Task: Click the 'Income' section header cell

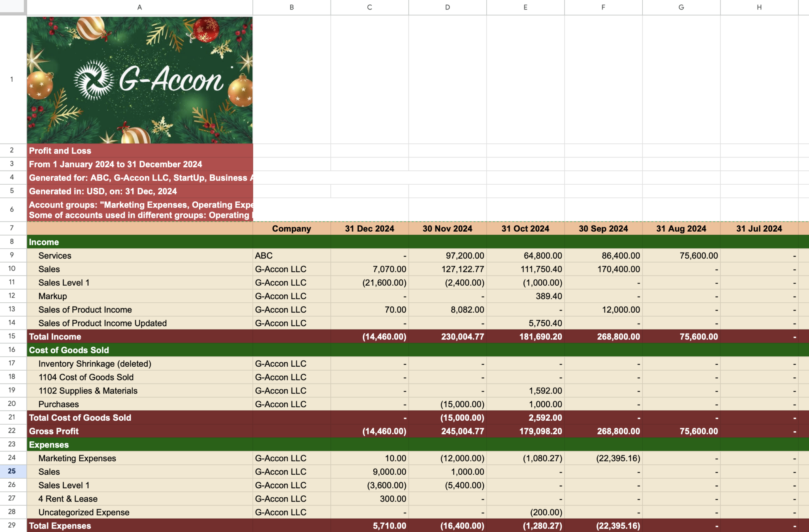Action: tap(140, 242)
